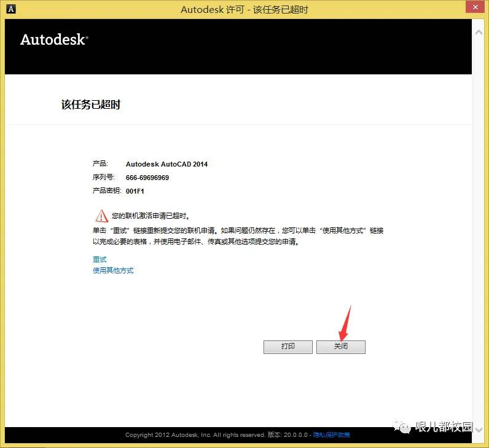Click the 产品: label
489x448 pixels.
(x=100, y=163)
